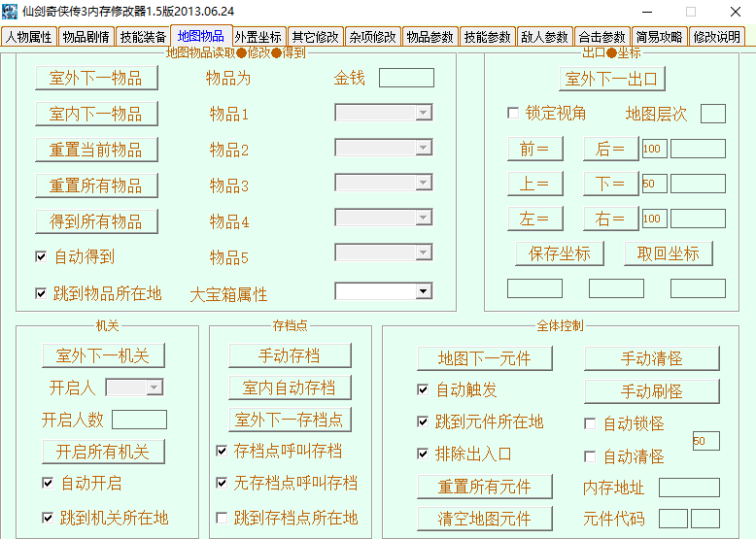The image size is (756, 539).
Task: Click the 手动刷怪 button
Action: point(652,391)
